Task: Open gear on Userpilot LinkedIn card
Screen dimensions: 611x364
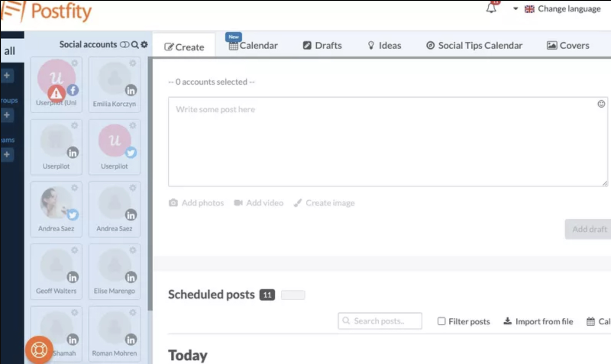Action: coord(74,125)
